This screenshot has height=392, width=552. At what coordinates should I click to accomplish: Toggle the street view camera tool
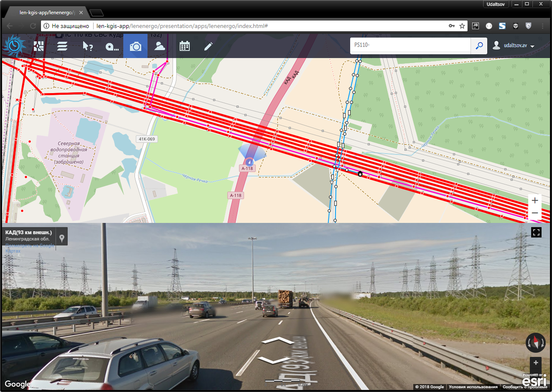[x=135, y=46]
